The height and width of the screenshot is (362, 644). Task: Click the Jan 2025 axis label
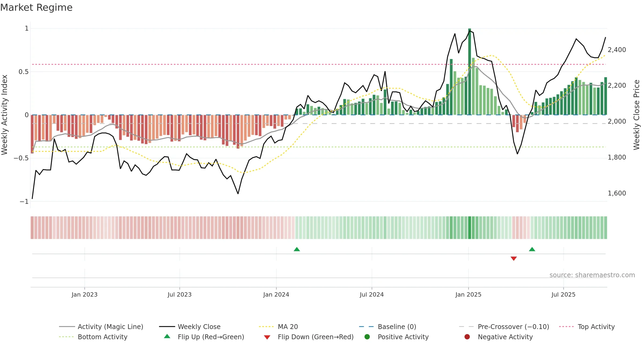pos(468,295)
